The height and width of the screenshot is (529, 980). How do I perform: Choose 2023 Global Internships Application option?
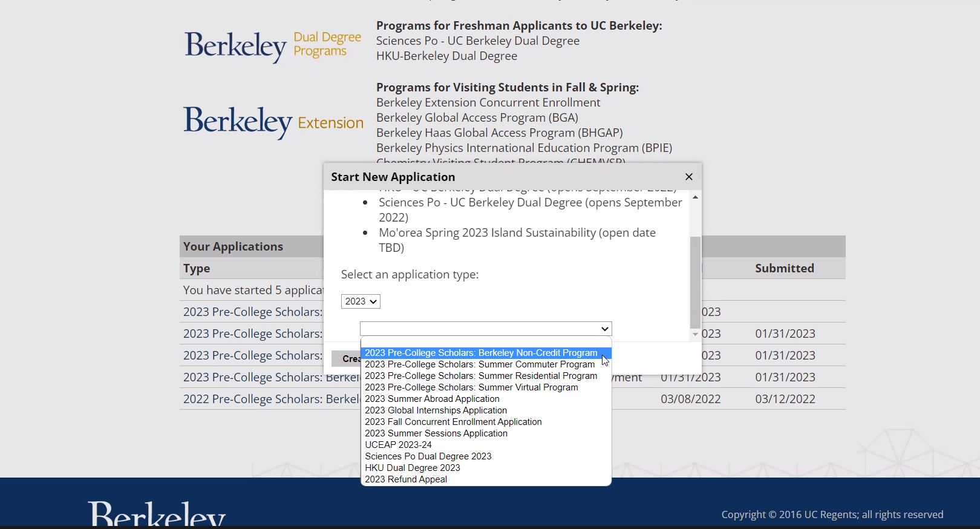point(486,410)
